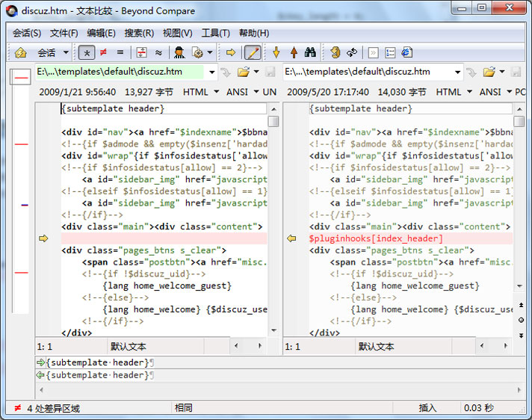Click left pane 默认文本 status label
532x420 pixels.
tap(129, 346)
